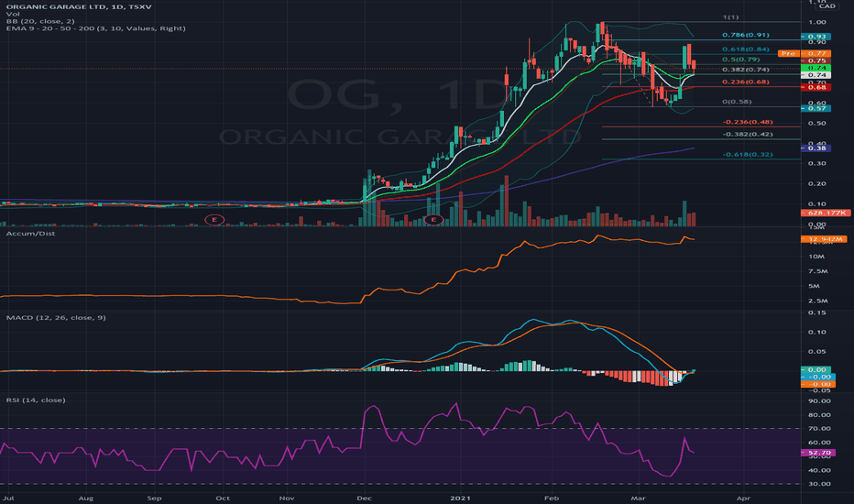
Task: Click the first earnings E marker near October
Action: point(214,220)
